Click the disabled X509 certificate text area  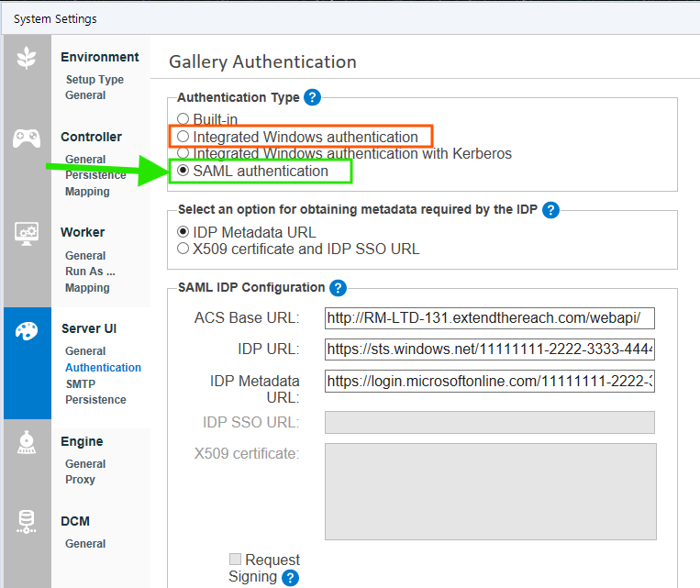click(x=490, y=492)
